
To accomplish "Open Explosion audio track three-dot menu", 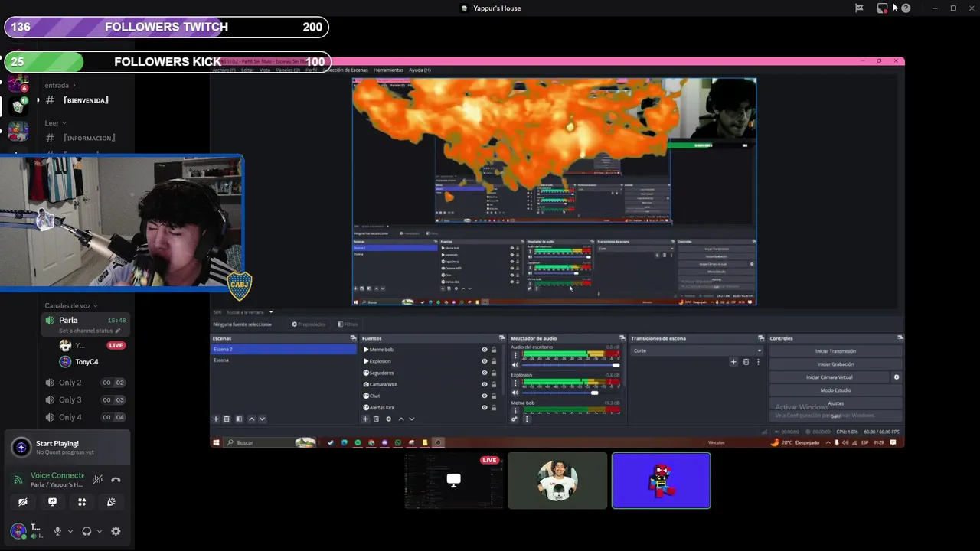I will click(515, 383).
